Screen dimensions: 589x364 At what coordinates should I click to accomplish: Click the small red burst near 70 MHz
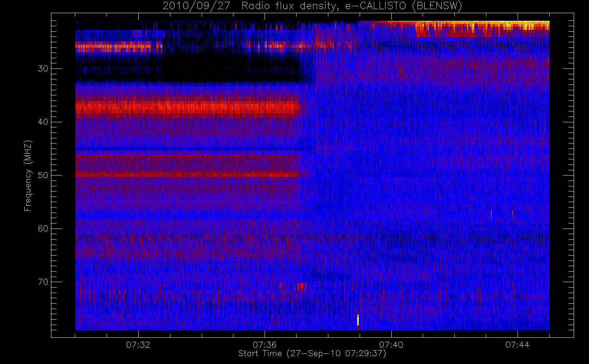tap(302, 286)
